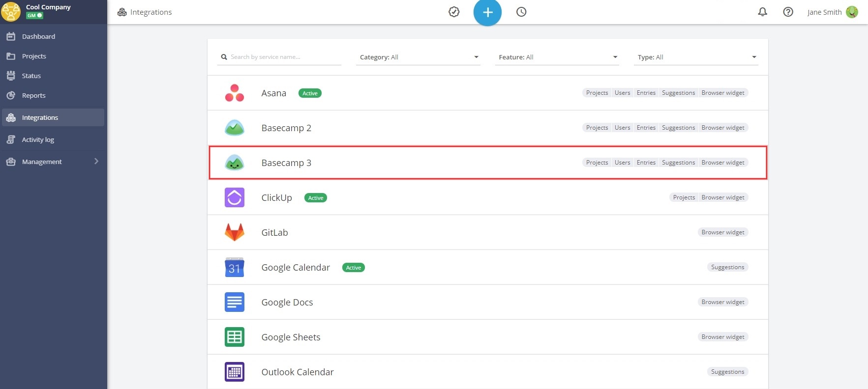Click Outlook Calendar's Suggestions tag
This screenshot has width=868, height=389.
[727, 372]
